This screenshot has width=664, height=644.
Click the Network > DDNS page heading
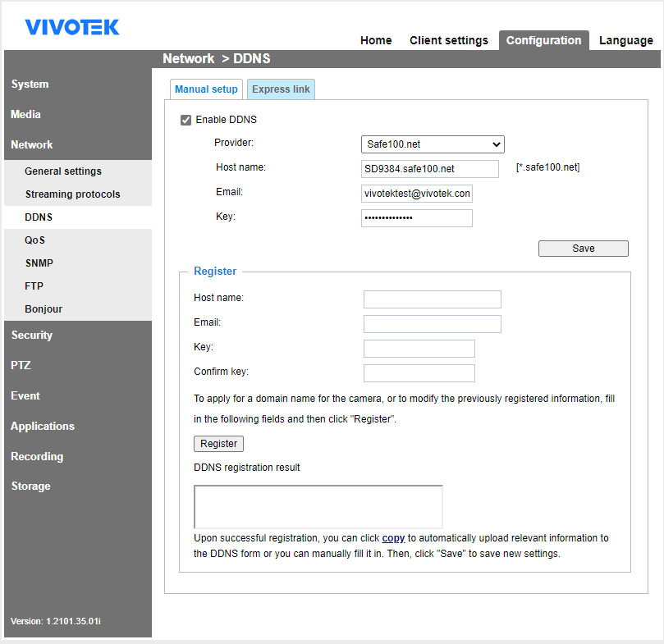click(x=216, y=58)
